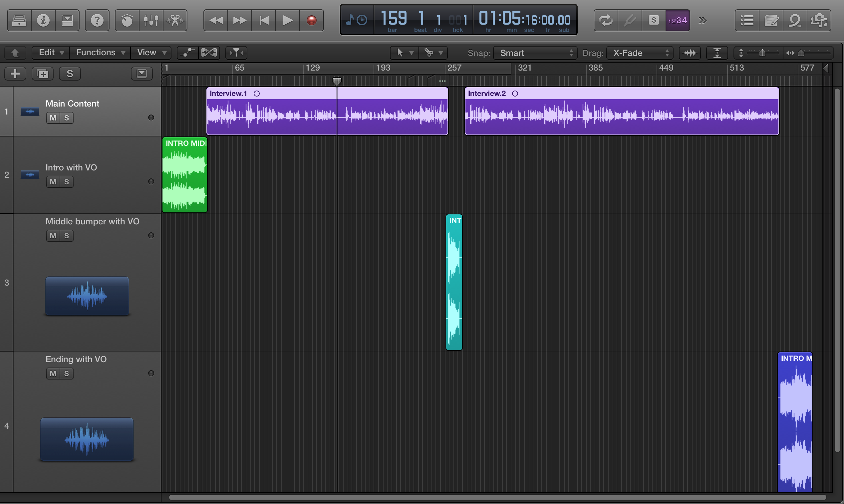Toggle Cycle mode button
This screenshot has height=504, width=844.
606,20
